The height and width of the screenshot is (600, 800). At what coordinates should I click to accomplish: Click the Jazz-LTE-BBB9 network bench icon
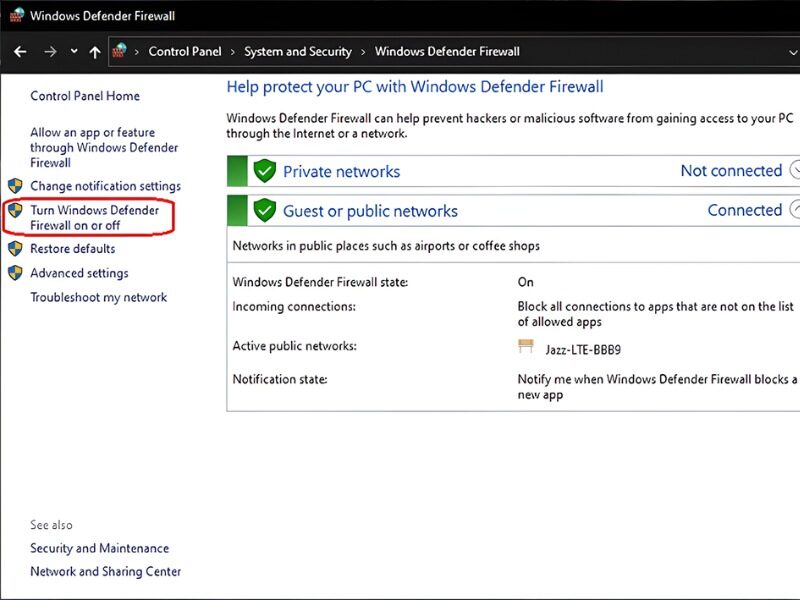[x=526, y=347]
